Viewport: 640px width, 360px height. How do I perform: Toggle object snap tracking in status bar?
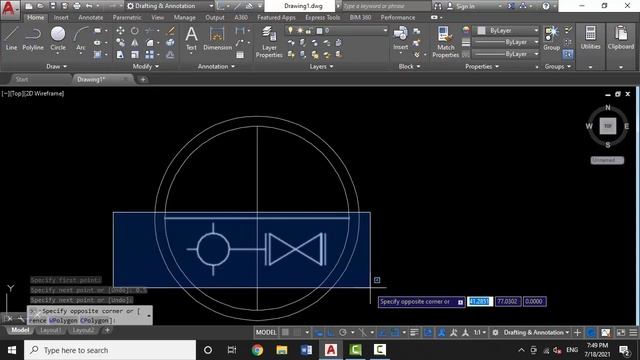[382, 333]
